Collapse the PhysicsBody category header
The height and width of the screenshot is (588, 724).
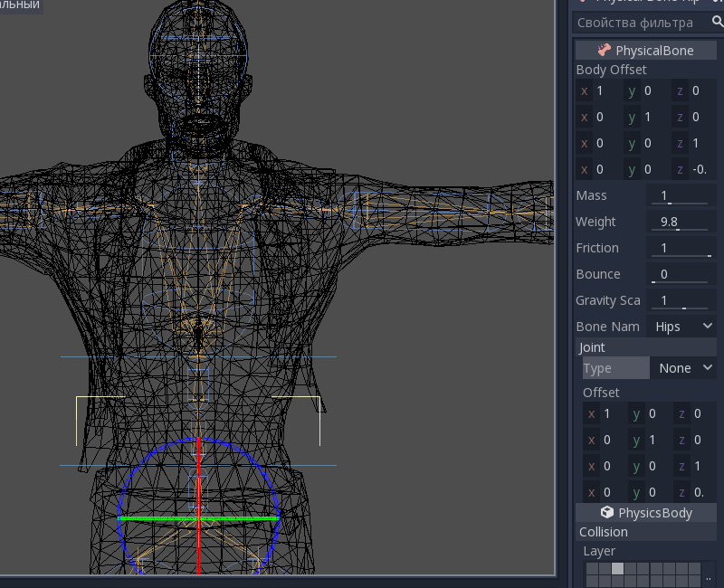pos(645,512)
